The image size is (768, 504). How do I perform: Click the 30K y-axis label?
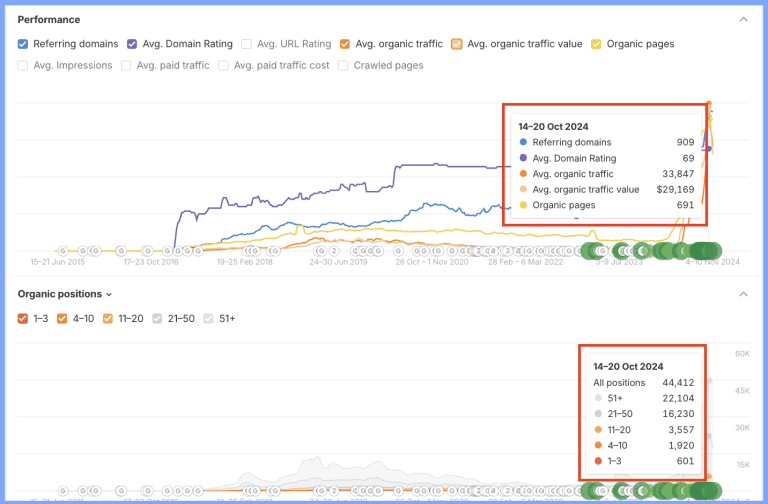coord(742,428)
